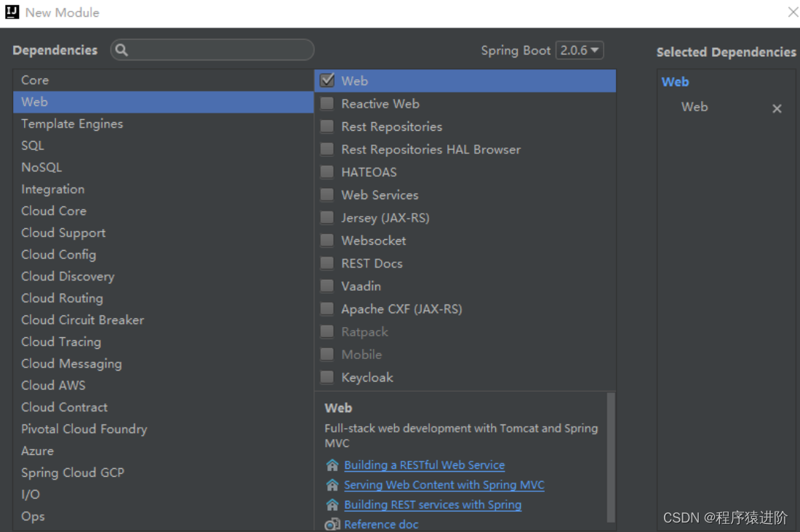Viewport: 800px width, 532px height.
Task: Enable the Reactive Web checkbox
Action: (327, 103)
